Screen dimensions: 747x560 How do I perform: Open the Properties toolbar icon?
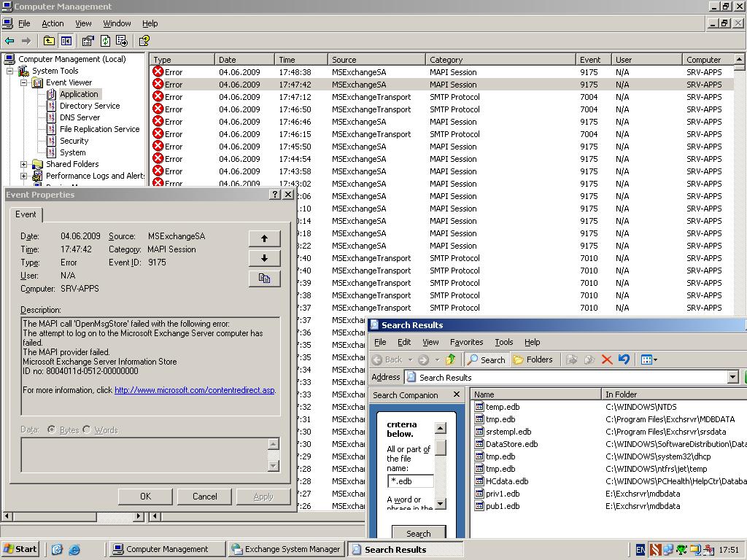[x=88, y=41]
